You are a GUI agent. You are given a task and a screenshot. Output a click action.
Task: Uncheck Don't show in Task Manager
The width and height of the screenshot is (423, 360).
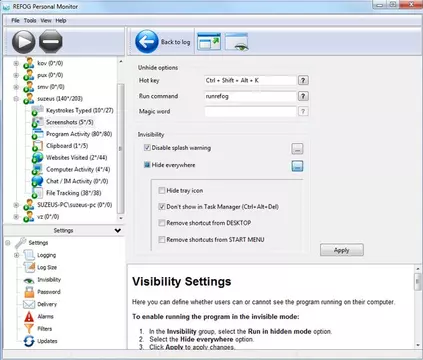(x=162, y=207)
